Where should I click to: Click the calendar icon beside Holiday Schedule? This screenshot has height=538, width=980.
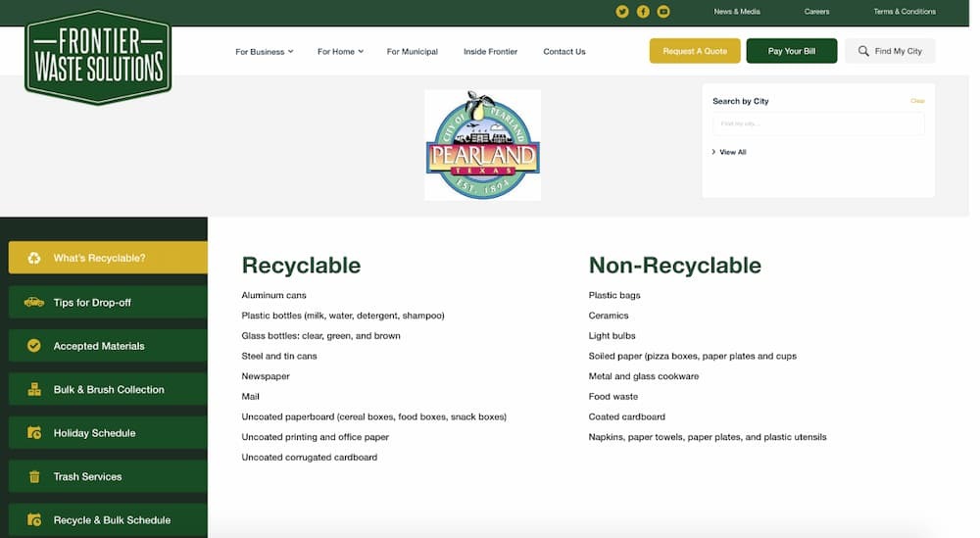[34, 433]
